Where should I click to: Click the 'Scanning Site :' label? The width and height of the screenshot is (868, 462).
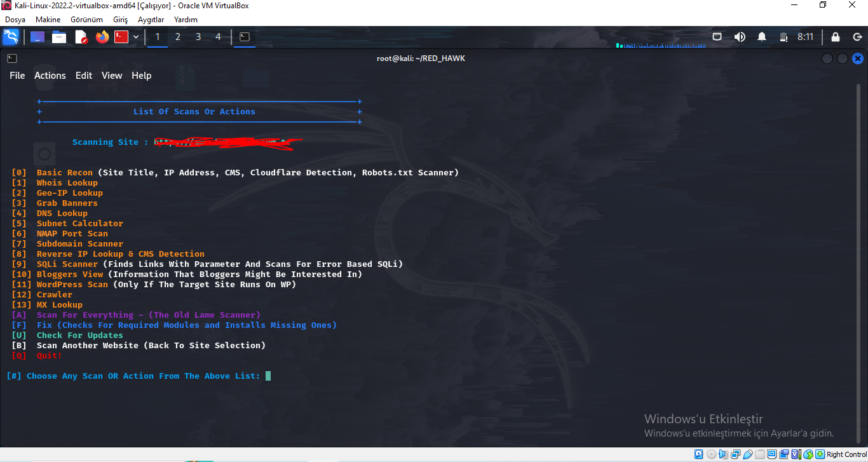111,142
